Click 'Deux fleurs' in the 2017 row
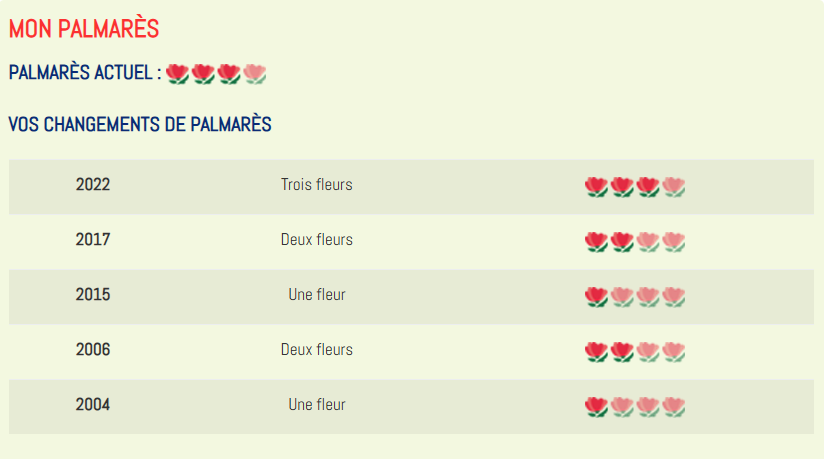Viewport: 825px width, 459px height. [317, 240]
